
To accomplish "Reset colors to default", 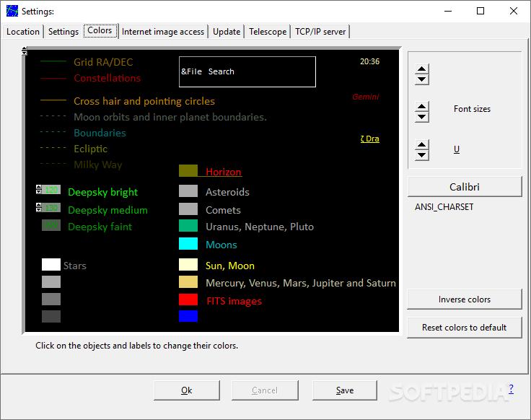I will click(x=465, y=328).
